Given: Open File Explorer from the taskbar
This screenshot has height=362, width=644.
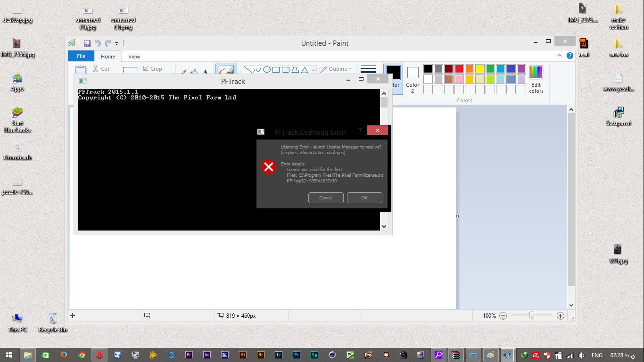Looking at the screenshot, I should (x=27, y=355).
